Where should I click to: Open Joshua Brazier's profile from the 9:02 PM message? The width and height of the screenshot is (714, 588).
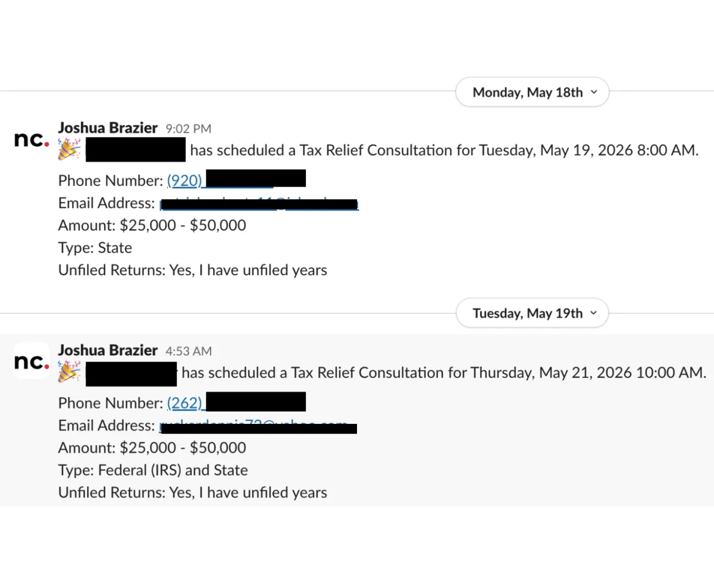(108, 128)
